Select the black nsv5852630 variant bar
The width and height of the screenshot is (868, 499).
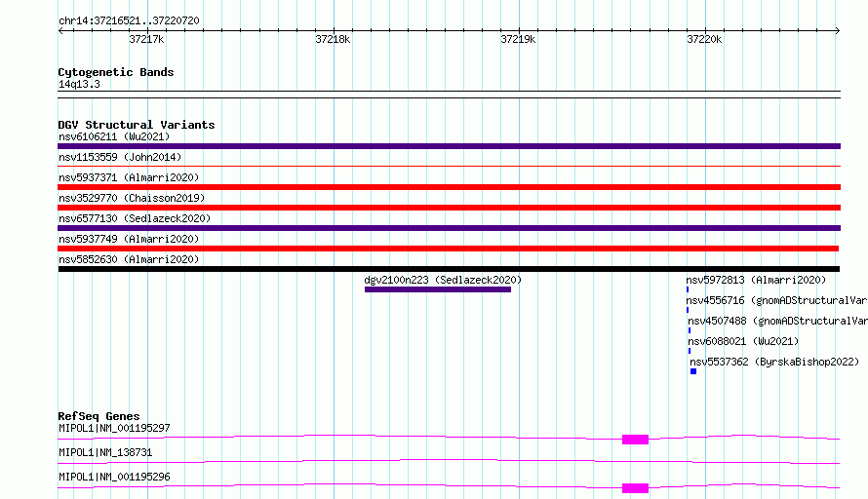449,269
